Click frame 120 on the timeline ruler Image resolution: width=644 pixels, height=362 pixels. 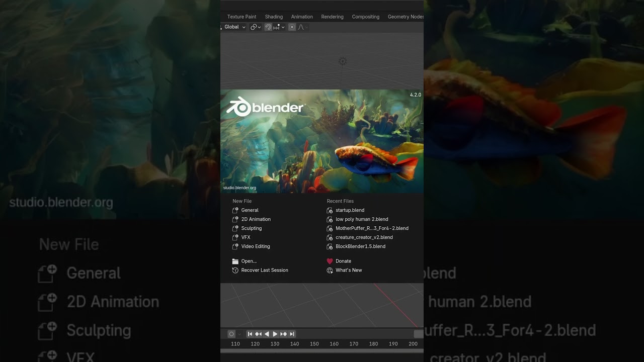point(255,344)
